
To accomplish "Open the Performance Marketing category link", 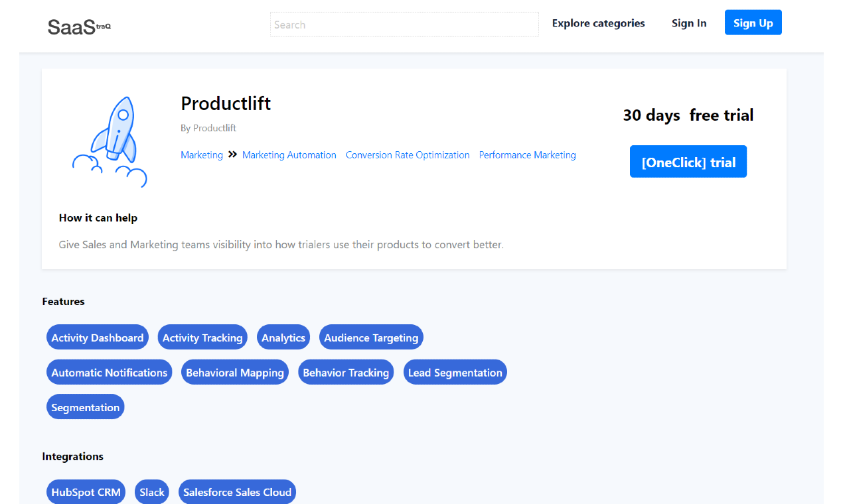I will 528,155.
